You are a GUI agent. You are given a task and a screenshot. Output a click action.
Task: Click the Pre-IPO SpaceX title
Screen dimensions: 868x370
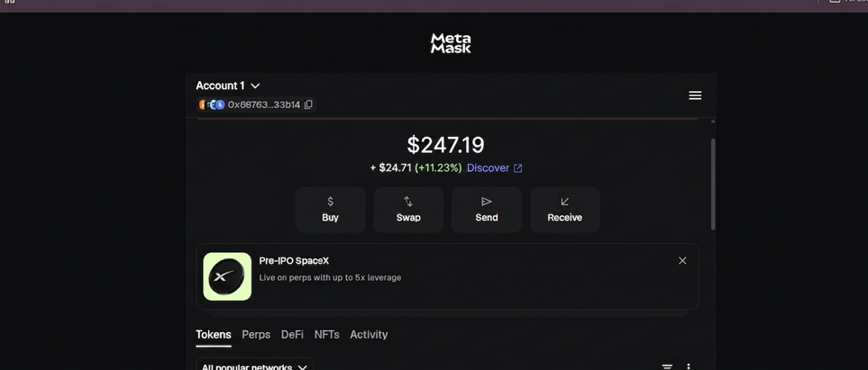294,261
